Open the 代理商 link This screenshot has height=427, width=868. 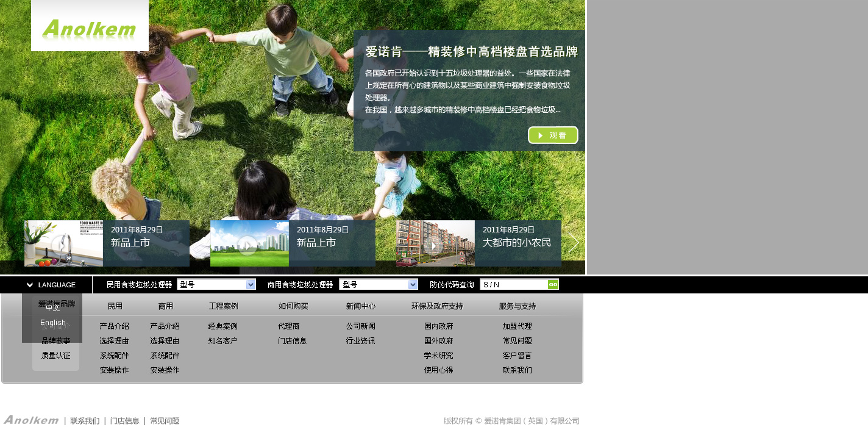[289, 326]
